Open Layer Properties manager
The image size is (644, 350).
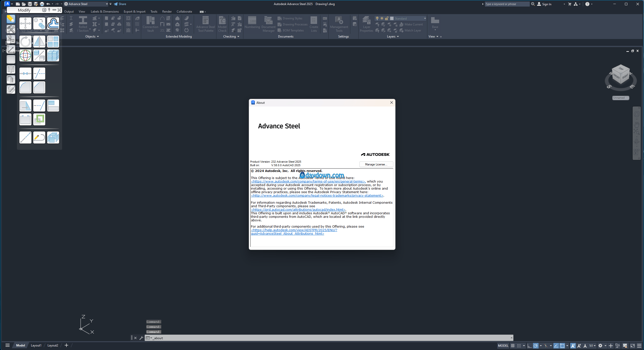point(366,24)
